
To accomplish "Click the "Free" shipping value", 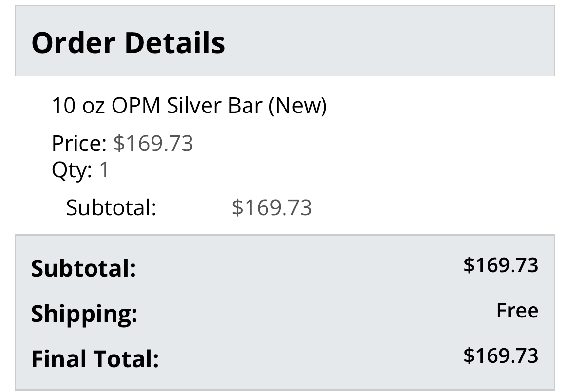I will [x=517, y=310].
